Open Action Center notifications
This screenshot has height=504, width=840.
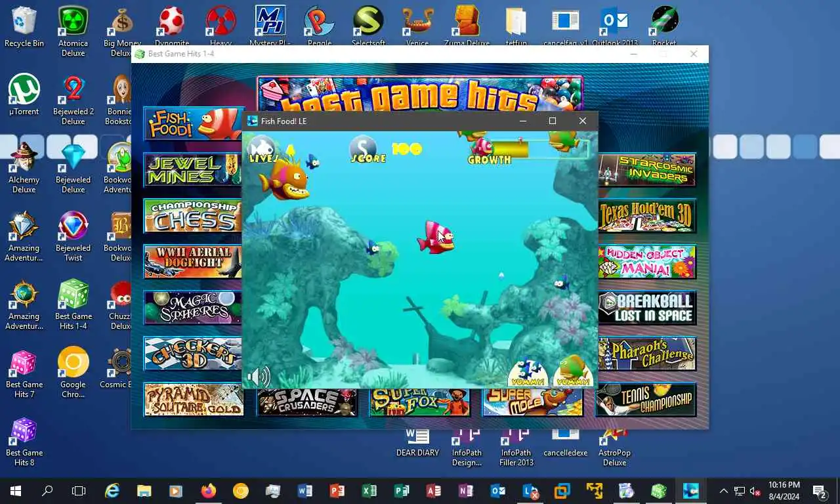pyautogui.click(x=820, y=491)
